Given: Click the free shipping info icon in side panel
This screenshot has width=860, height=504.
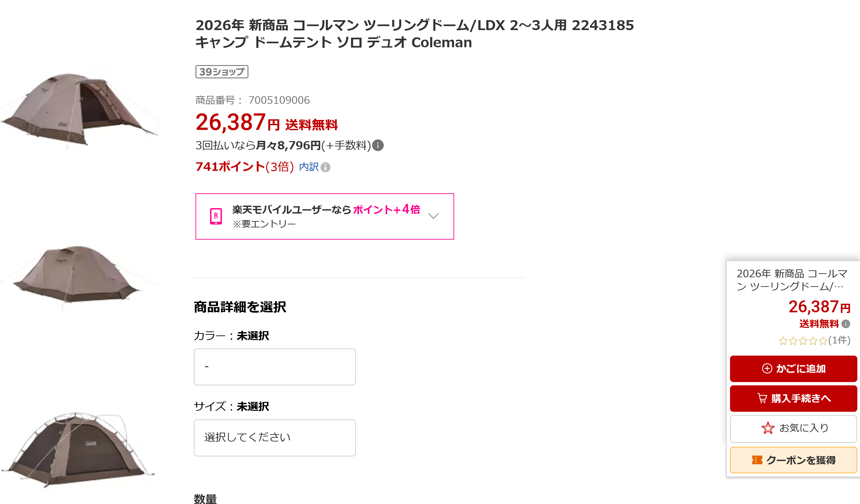Looking at the screenshot, I should pos(846,324).
